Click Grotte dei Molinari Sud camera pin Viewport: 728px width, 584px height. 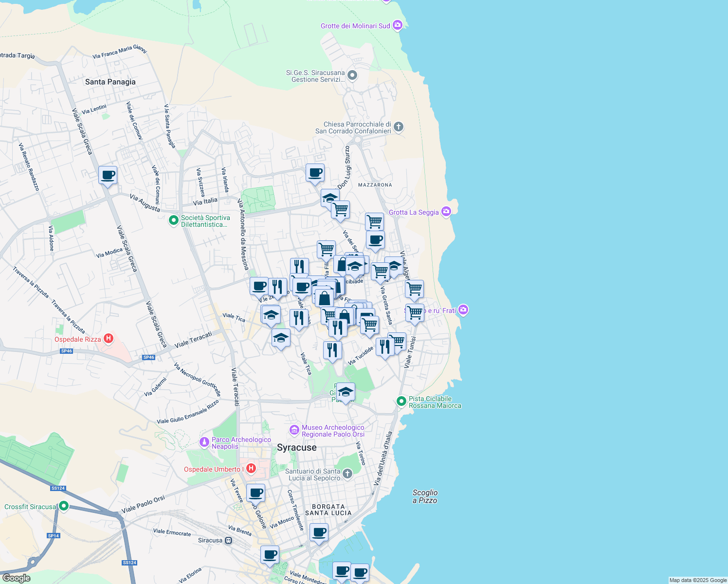pyautogui.click(x=398, y=25)
